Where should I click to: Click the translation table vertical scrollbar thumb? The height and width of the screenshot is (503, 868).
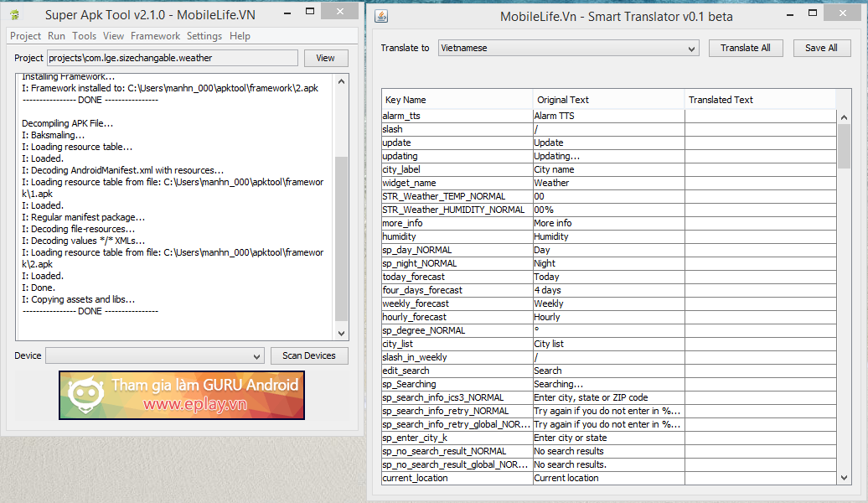click(x=844, y=147)
